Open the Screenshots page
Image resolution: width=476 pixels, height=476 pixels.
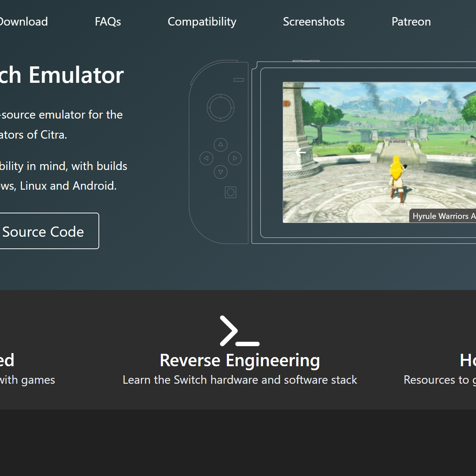[314, 22]
